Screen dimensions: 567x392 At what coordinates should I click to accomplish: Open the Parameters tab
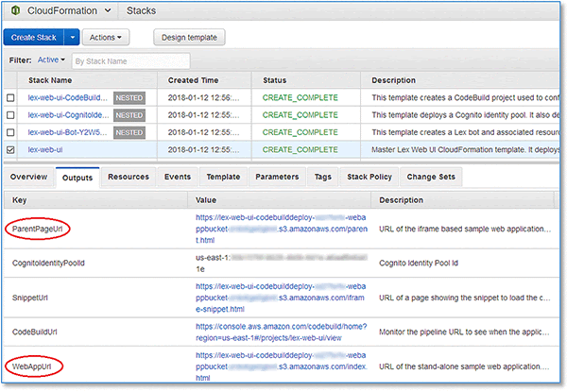click(x=277, y=177)
